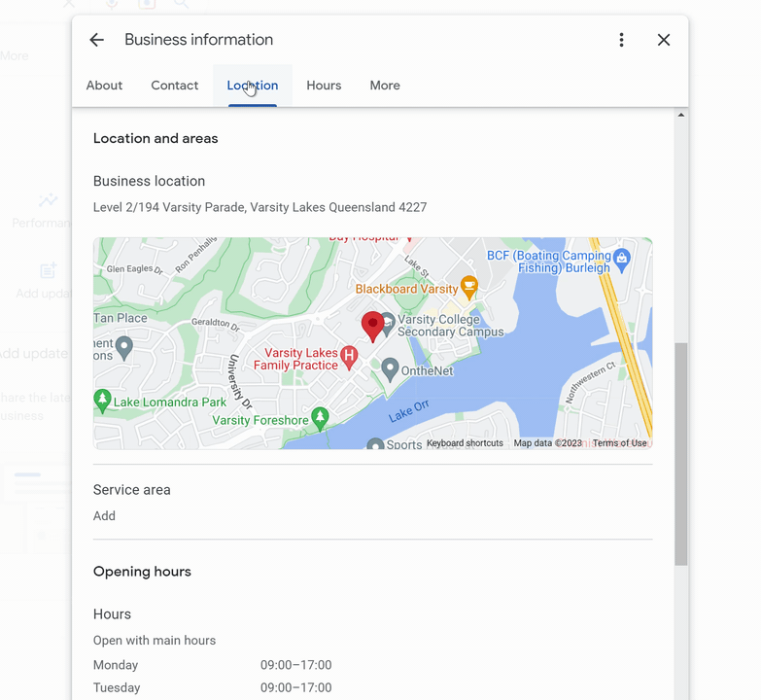This screenshot has height=700, width=761.
Task: Switch to the About tab
Action: click(104, 86)
